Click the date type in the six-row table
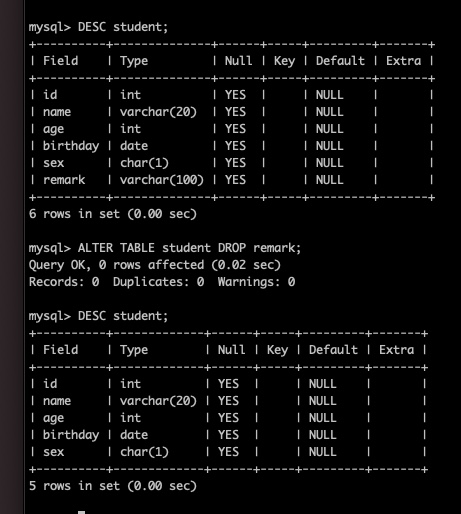Image resolution: width=461 pixels, height=514 pixels. point(134,146)
